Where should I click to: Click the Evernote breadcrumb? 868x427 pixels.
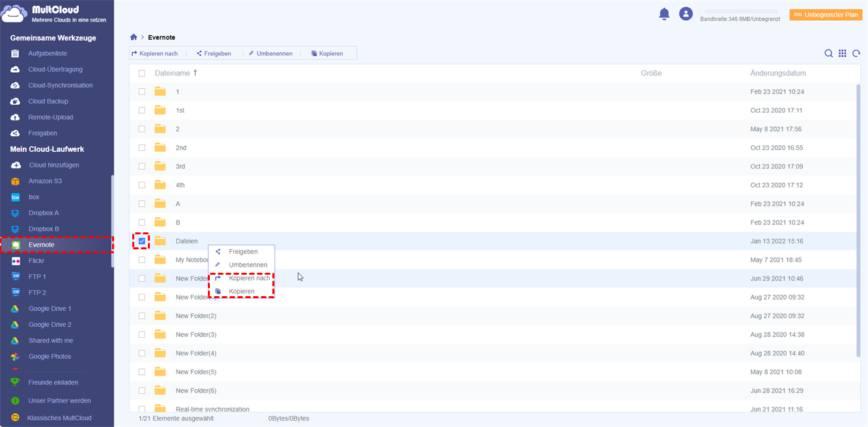162,37
